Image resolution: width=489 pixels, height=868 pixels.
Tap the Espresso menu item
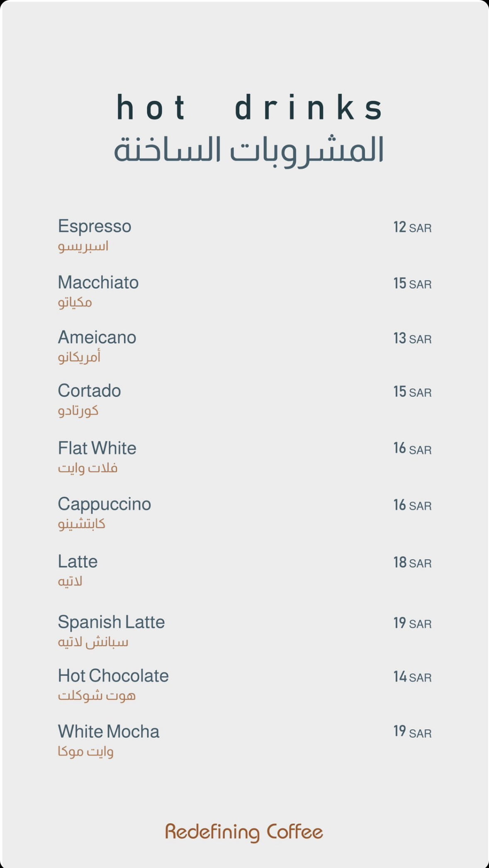pos(95,226)
